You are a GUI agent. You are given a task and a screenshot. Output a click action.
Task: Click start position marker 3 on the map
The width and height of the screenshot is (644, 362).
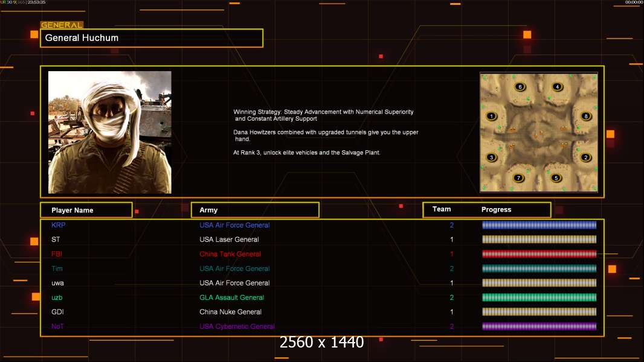pos(491,157)
